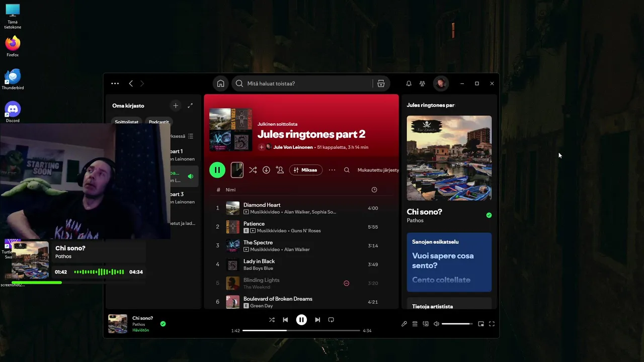The height and width of the screenshot is (362, 644).
Task: Open the video preview thumbnail beside play button
Action: [x=237, y=170]
